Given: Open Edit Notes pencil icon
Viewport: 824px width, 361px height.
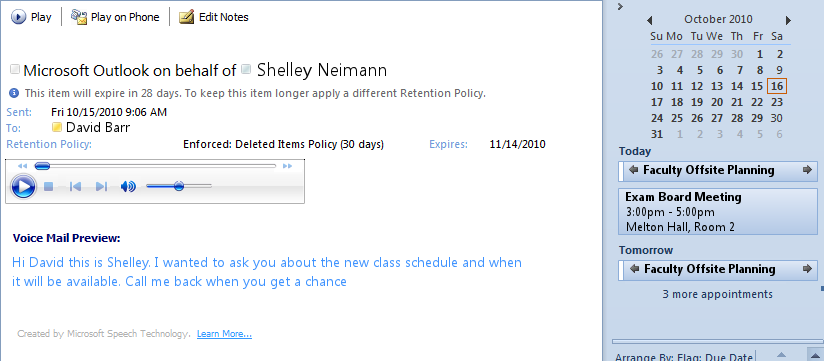Looking at the screenshot, I should point(187,17).
